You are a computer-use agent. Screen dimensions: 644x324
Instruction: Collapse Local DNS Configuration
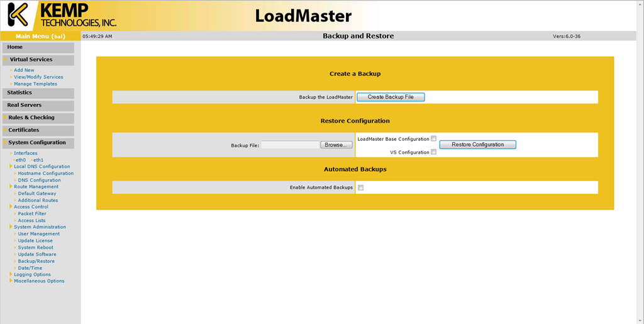pos(42,166)
